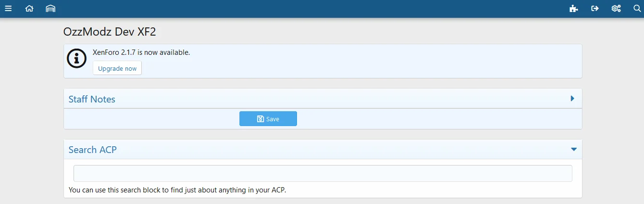The height and width of the screenshot is (204, 644).
Task: Click the Search ACP heading
Action: point(93,150)
